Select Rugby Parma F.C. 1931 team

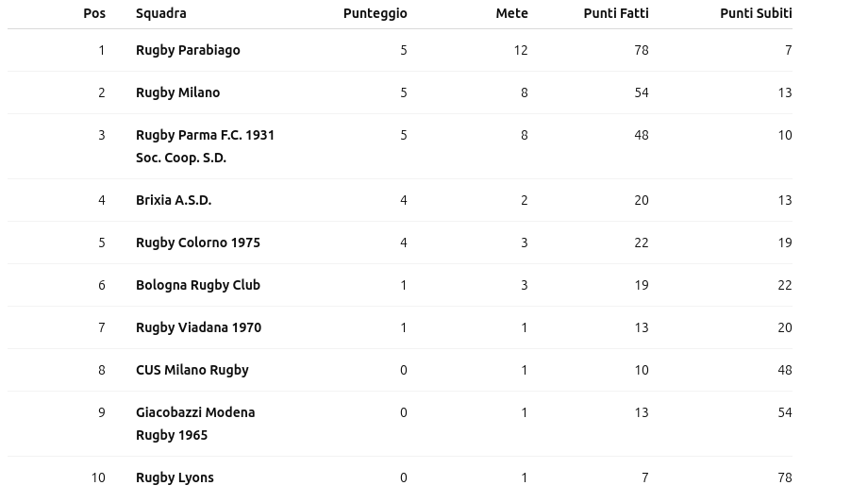tap(205, 146)
